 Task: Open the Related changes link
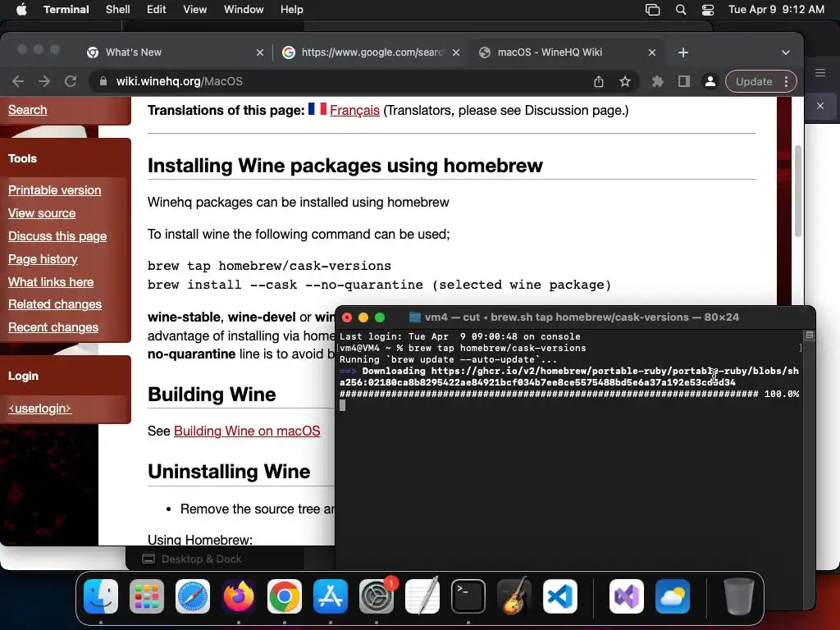55,304
